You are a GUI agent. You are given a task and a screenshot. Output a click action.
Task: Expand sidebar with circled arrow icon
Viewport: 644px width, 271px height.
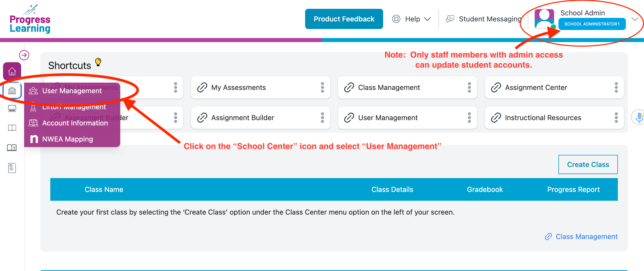24,55
